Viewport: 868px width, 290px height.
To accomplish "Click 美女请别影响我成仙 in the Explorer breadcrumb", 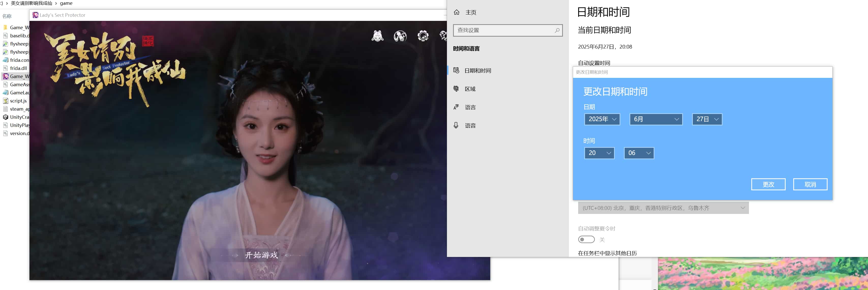I will (31, 3).
